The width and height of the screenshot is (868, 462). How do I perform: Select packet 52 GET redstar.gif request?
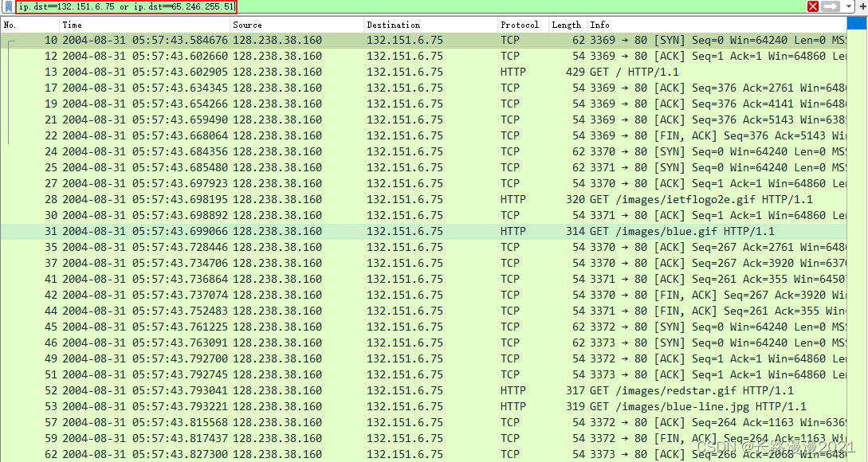tap(423, 390)
